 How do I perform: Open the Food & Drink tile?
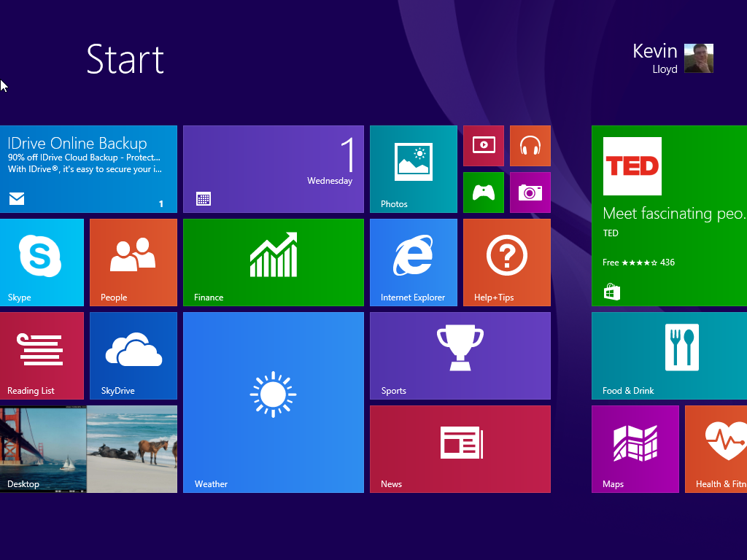tap(670, 356)
